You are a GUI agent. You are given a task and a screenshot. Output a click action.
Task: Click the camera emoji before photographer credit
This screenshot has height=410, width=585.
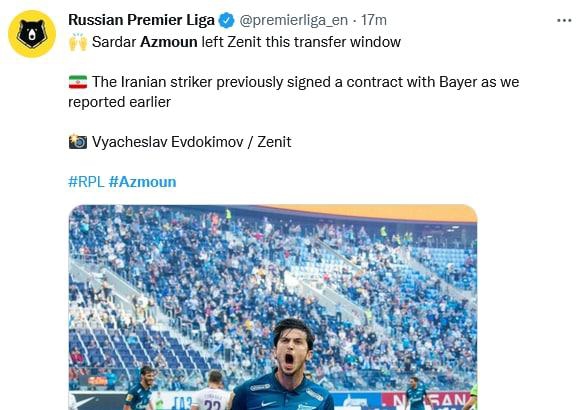(x=78, y=142)
